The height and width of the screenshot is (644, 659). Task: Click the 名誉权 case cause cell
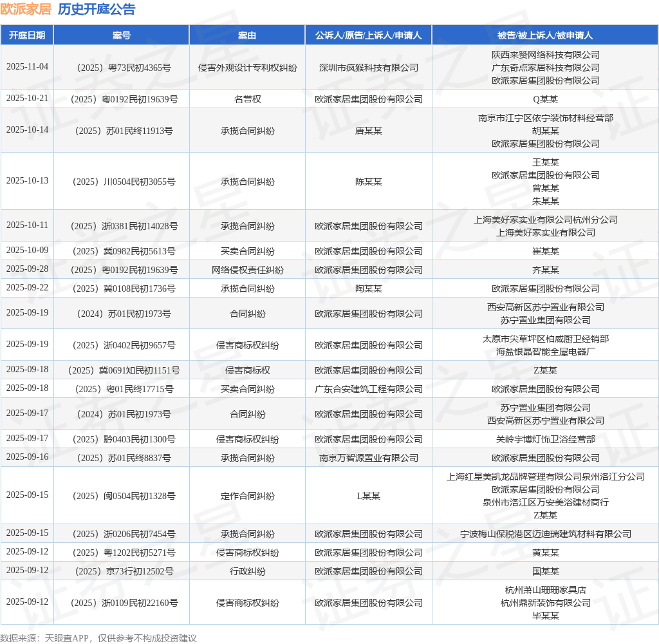point(248,99)
